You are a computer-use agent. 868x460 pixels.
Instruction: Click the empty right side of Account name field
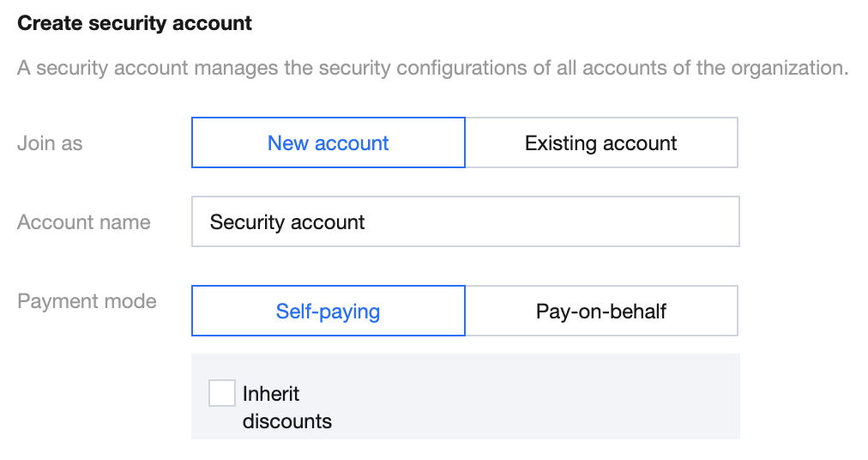(600, 223)
